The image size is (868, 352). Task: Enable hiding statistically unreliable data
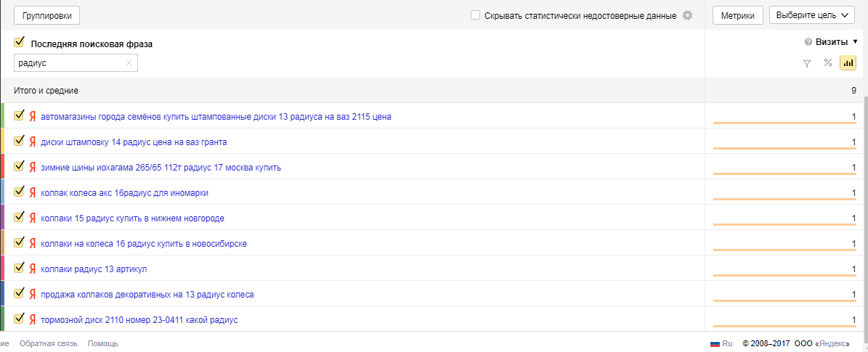(x=475, y=15)
